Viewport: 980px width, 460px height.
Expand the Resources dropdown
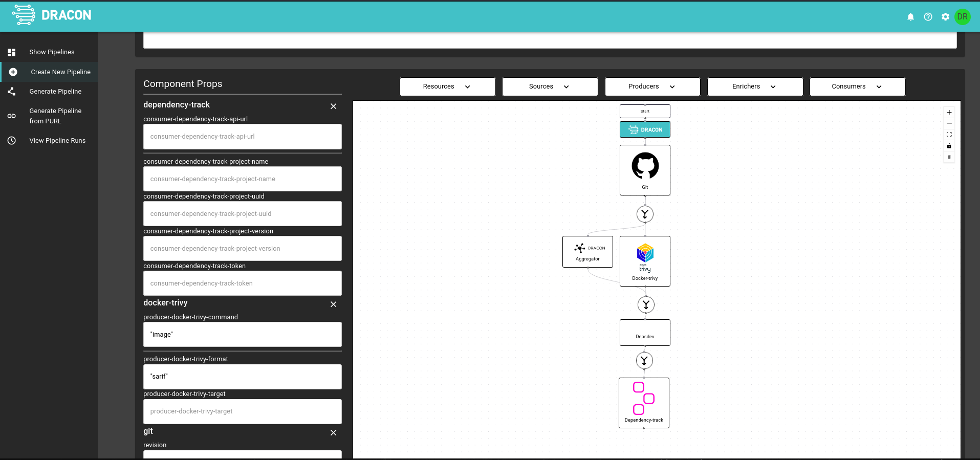pyautogui.click(x=447, y=86)
